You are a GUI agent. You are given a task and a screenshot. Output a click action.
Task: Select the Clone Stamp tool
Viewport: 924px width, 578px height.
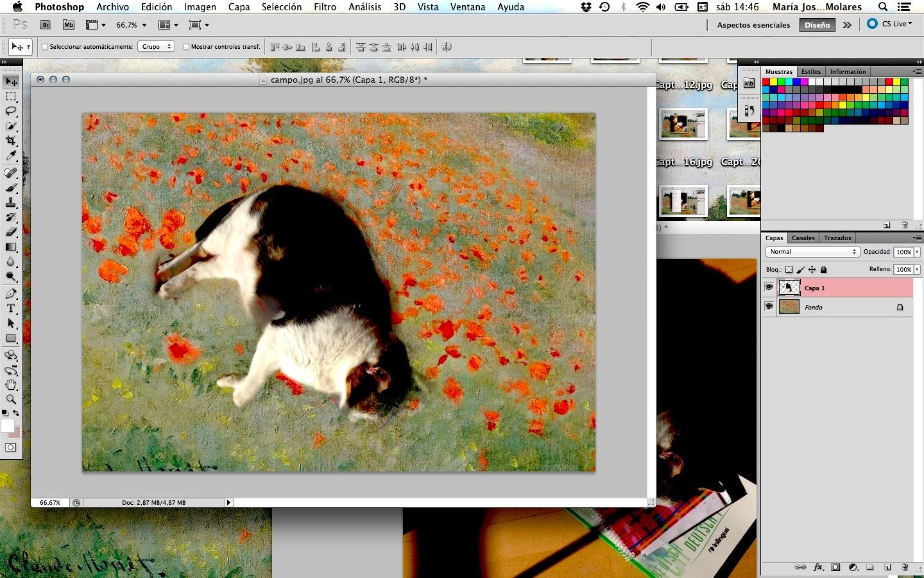point(11,202)
